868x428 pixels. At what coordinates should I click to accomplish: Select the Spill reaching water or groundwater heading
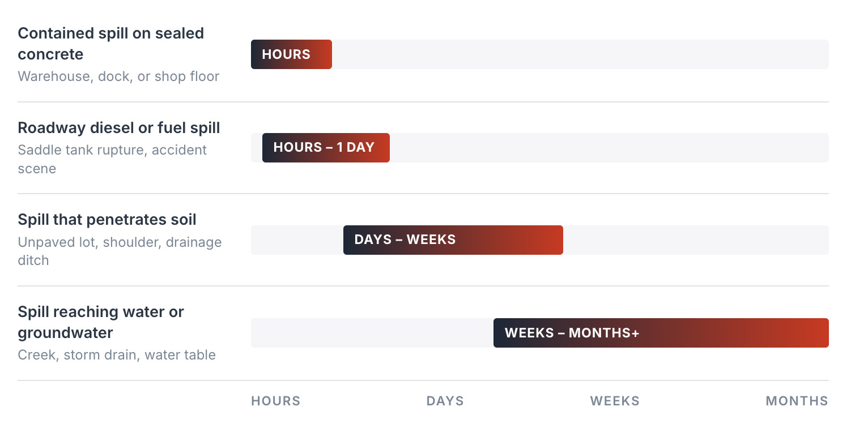101,322
